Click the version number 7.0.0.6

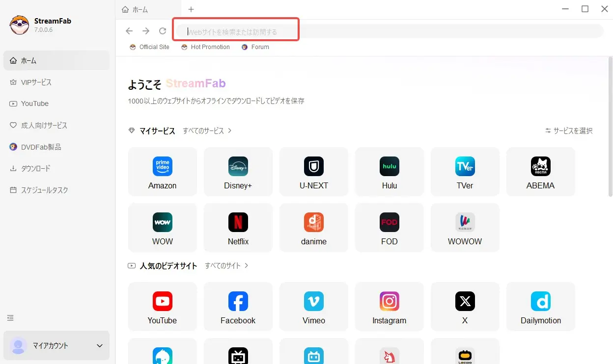pos(44,30)
